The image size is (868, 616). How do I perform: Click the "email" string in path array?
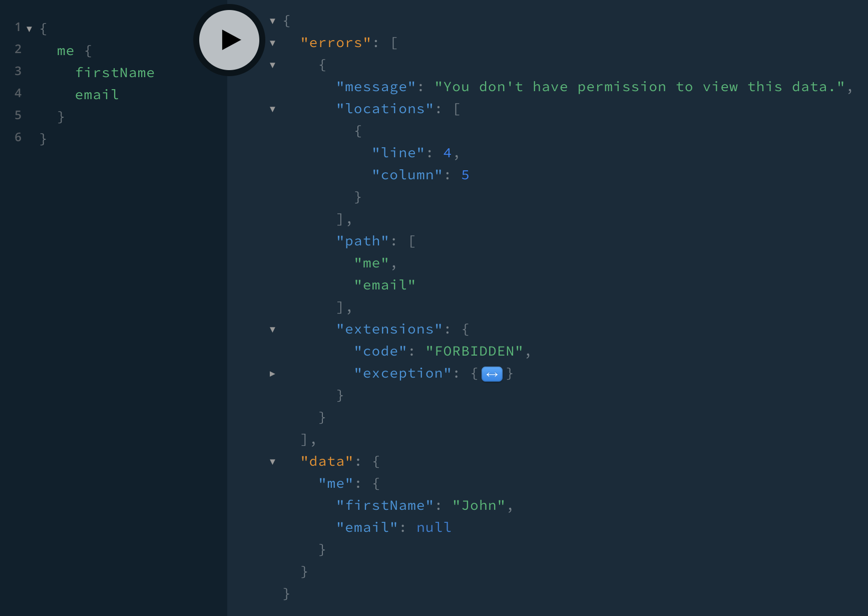click(x=385, y=285)
